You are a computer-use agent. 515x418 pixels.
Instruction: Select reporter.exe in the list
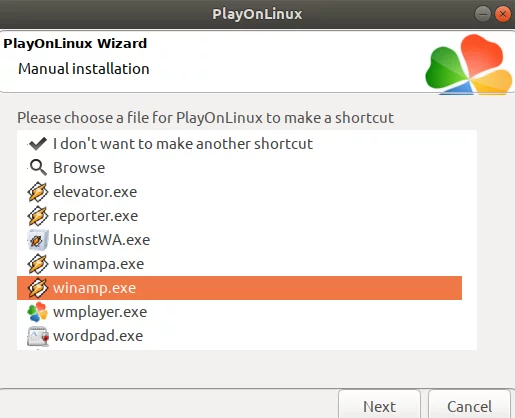tap(239, 216)
